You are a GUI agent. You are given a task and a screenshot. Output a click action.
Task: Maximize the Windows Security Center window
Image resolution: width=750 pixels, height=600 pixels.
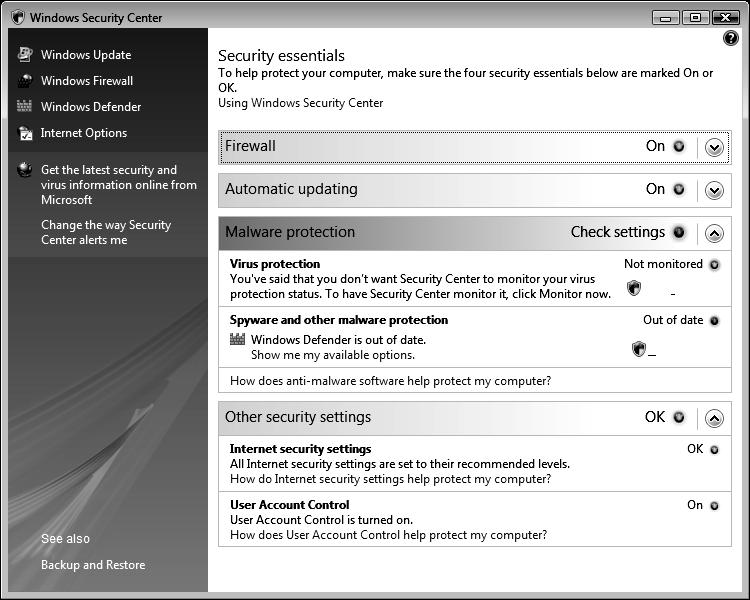695,18
